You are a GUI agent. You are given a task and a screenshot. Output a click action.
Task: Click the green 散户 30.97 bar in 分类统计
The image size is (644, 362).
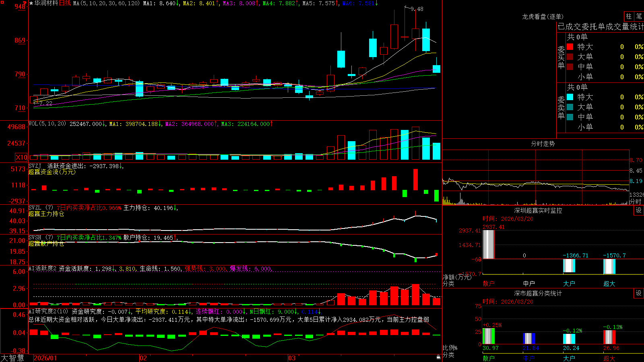point(489,336)
